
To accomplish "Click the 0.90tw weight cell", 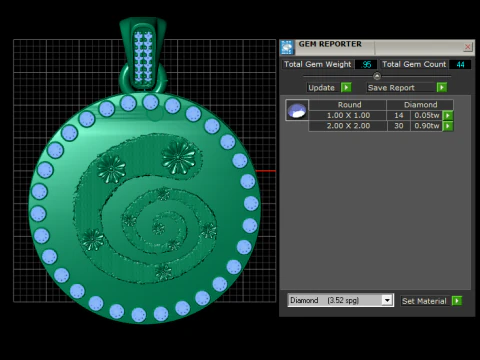I will [427, 126].
